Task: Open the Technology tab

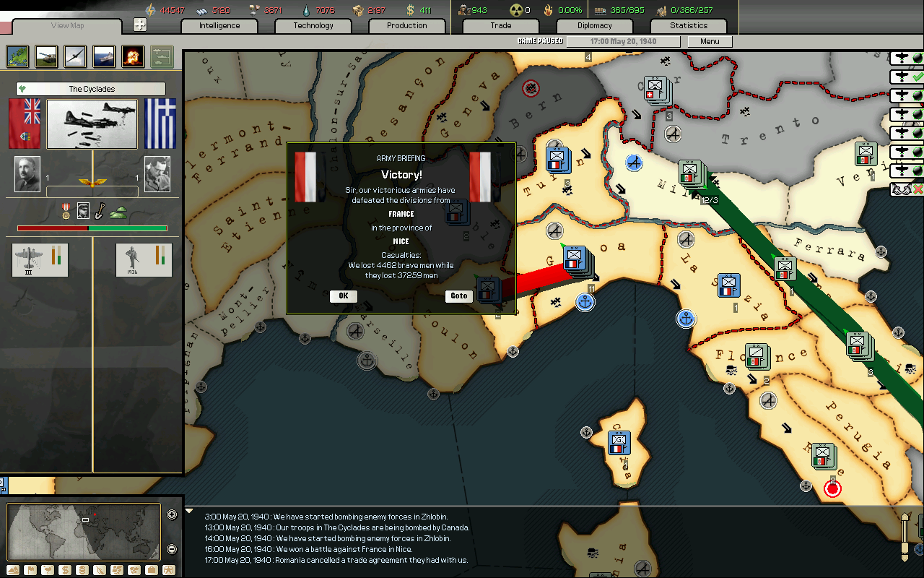Action: click(313, 25)
